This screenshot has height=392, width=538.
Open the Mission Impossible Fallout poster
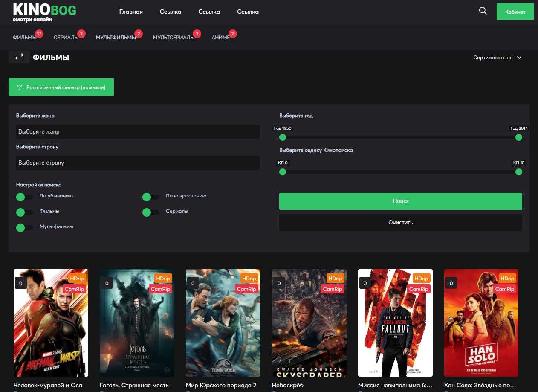point(395,323)
